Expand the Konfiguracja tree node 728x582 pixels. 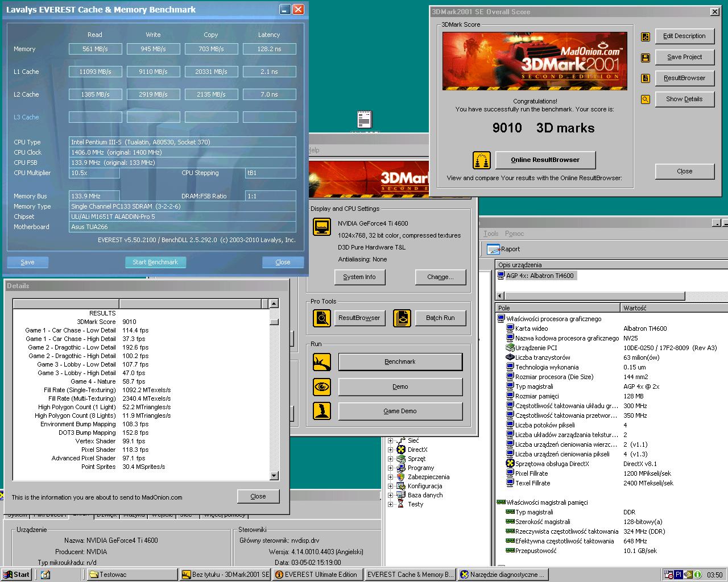point(391,486)
